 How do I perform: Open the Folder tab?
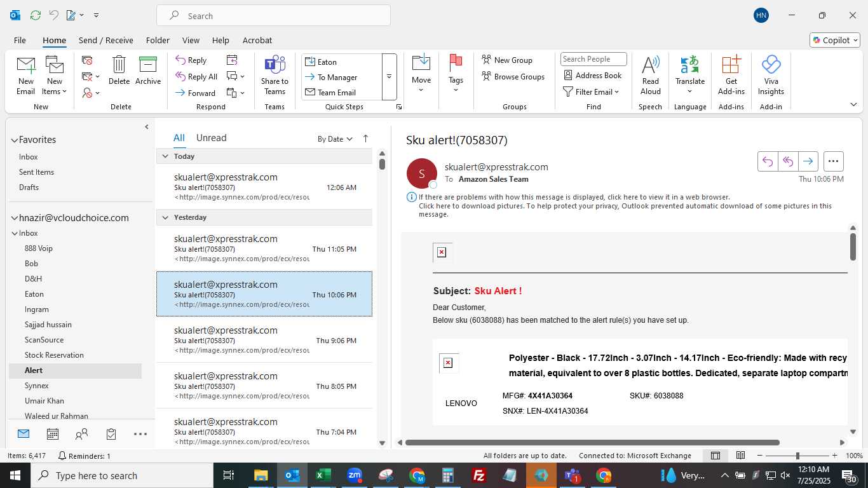point(158,40)
